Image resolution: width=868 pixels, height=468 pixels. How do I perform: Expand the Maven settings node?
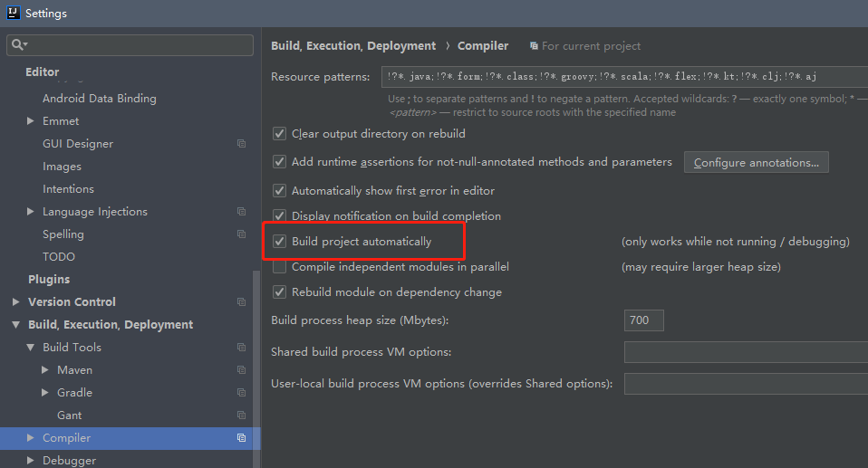pos(46,370)
